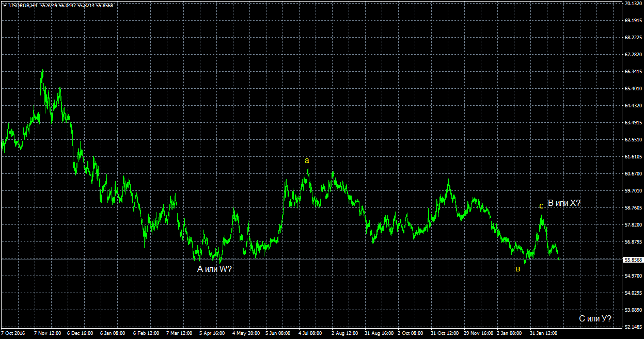Screen dimensions: 644x339
Task: Click the USDRUB,H4 chart title text
Action: (23, 5)
